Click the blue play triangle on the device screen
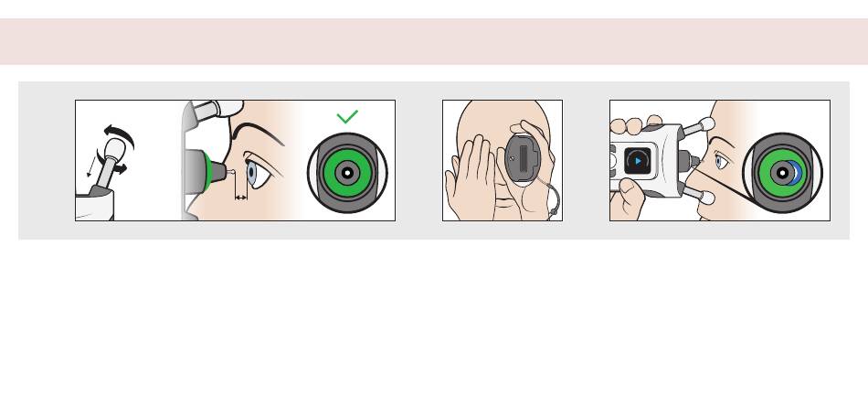This screenshot has width=868, height=407. [x=639, y=161]
